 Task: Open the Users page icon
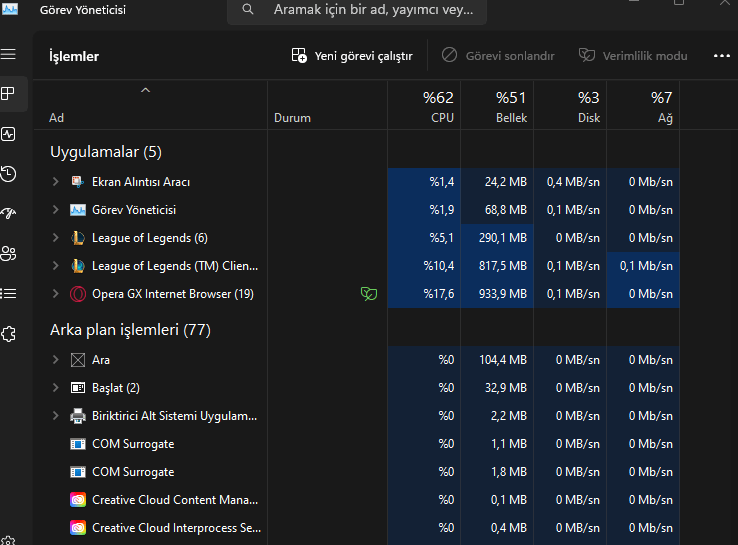coord(8,254)
